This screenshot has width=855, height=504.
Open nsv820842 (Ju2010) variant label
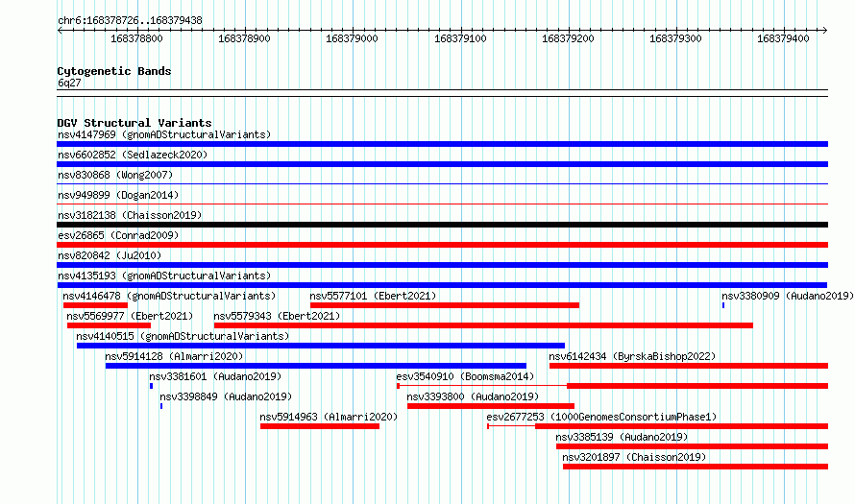point(110,255)
